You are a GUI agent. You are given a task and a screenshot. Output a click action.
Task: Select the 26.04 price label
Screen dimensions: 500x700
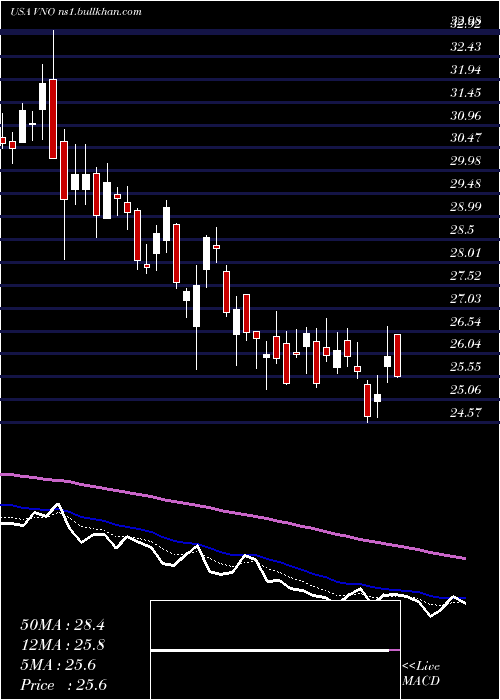tap(466, 344)
